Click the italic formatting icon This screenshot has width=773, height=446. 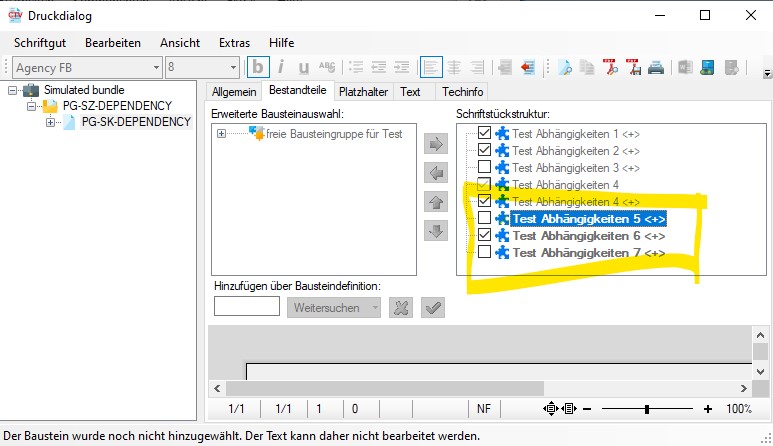[x=281, y=68]
